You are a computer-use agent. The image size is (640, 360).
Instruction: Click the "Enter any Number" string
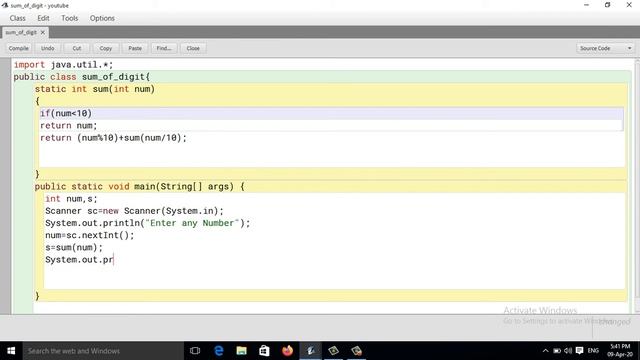point(192,223)
